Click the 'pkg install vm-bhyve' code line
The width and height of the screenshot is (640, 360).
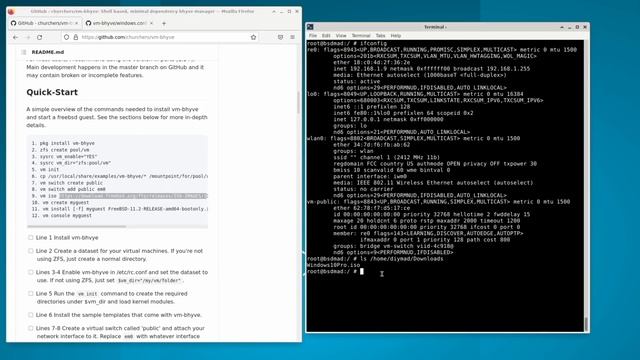point(67,143)
